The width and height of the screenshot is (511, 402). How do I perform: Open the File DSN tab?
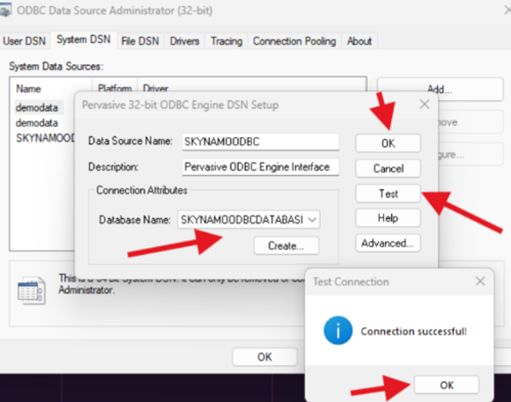[140, 41]
